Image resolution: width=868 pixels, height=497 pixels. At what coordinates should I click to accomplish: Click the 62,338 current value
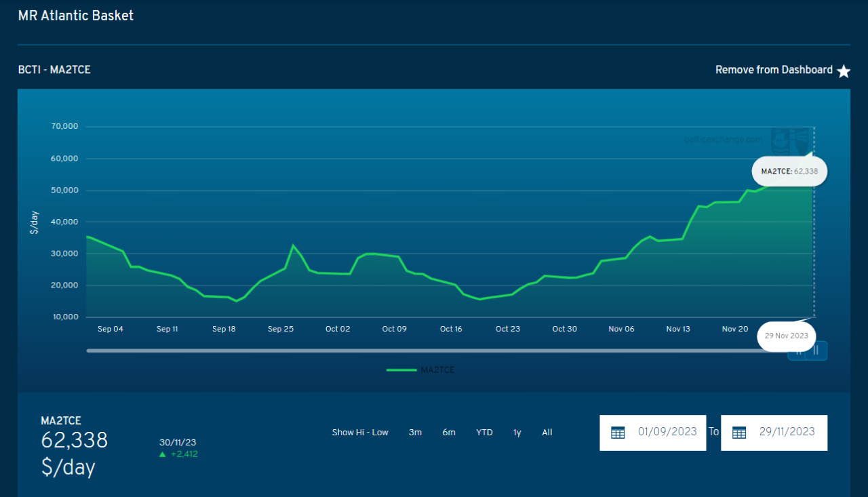tap(75, 441)
